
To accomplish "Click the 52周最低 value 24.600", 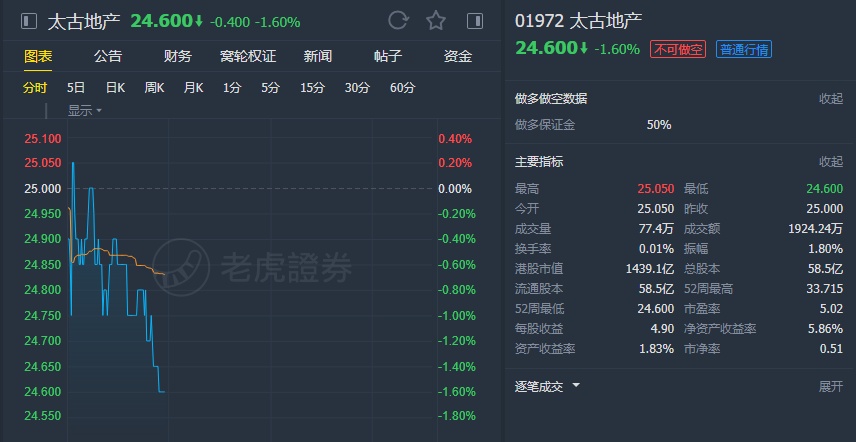I will [x=656, y=309].
